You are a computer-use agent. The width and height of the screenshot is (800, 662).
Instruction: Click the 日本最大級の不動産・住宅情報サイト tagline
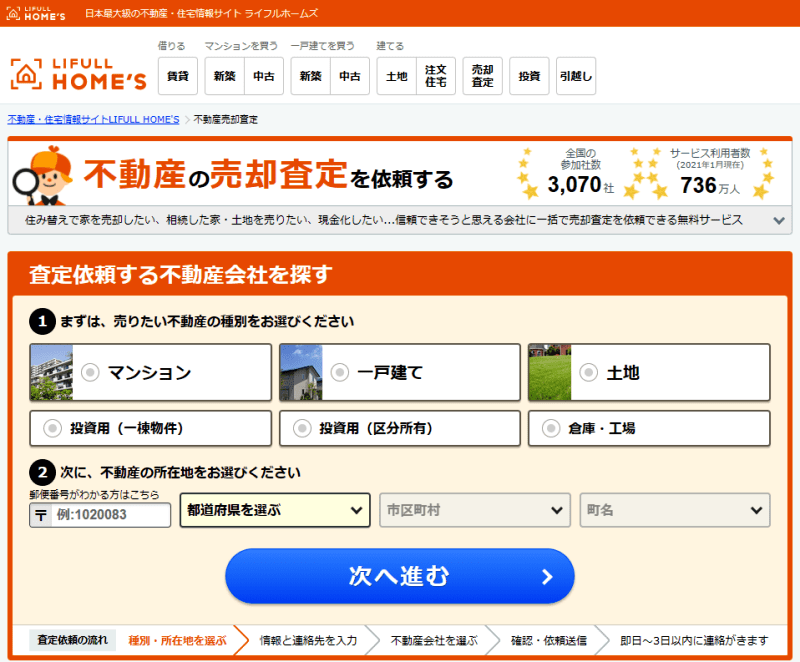point(202,14)
